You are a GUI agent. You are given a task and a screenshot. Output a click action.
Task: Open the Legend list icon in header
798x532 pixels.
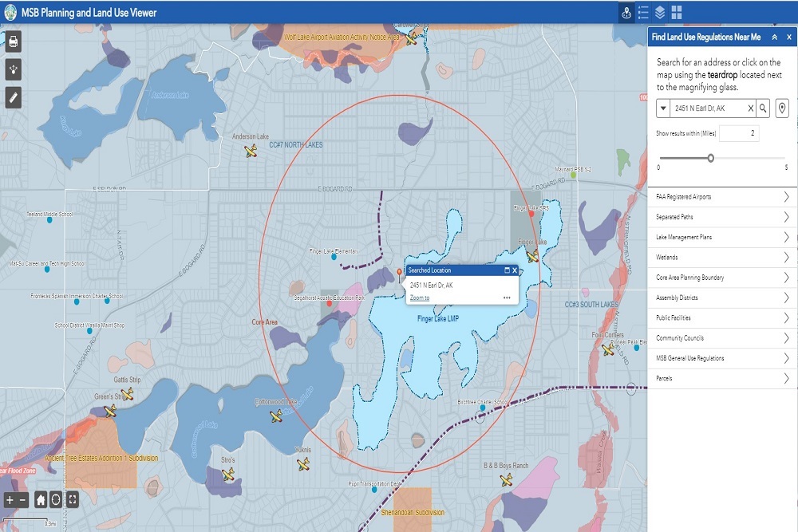point(643,12)
